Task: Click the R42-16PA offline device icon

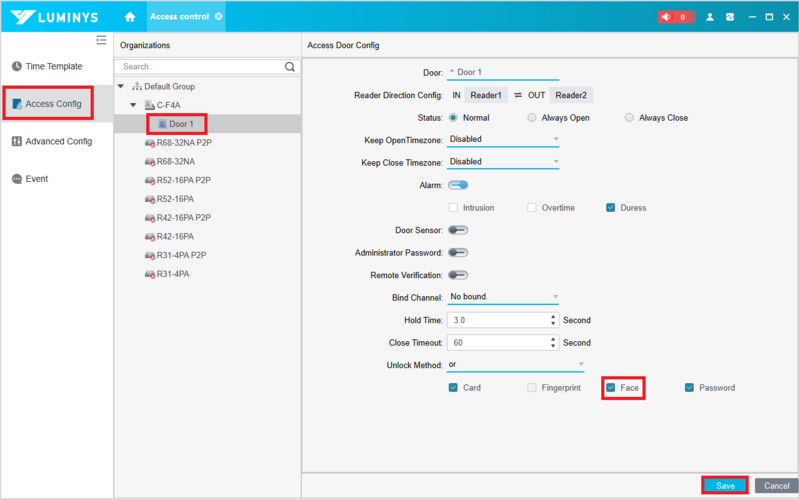Action: [x=149, y=237]
